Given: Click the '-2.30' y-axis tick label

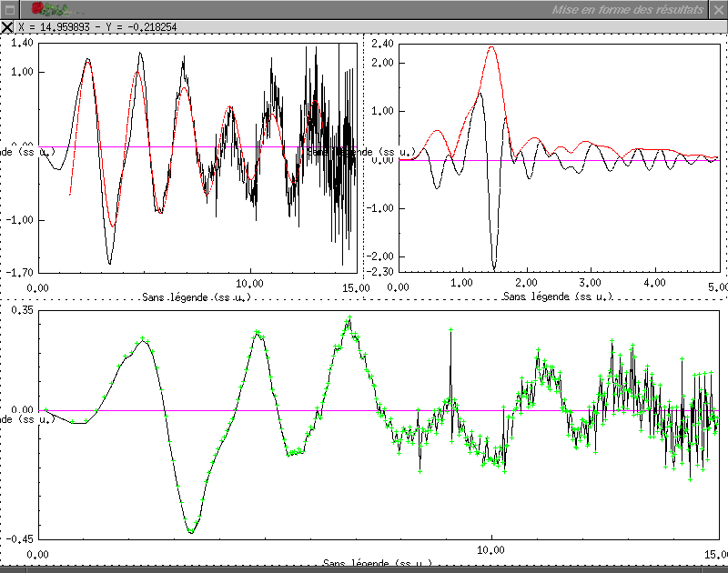Looking at the screenshot, I should coord(379,271).
